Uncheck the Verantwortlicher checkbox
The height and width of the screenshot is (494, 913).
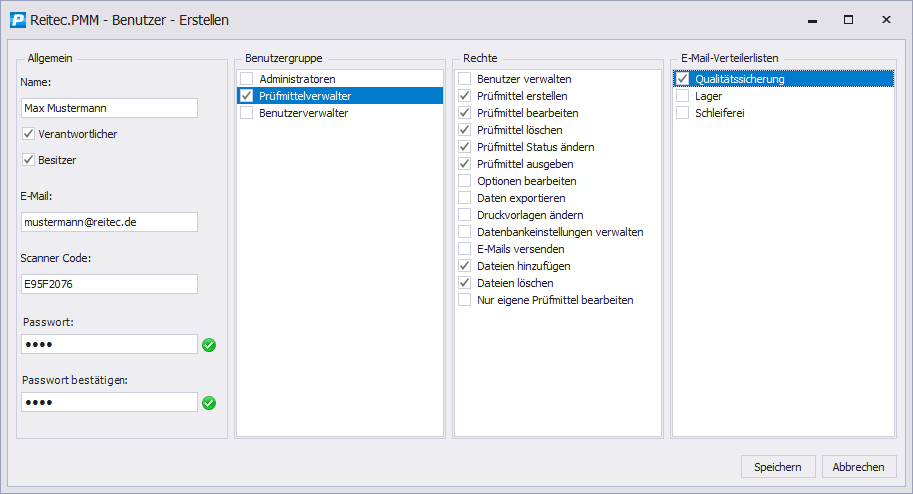[x=28, y=134]
